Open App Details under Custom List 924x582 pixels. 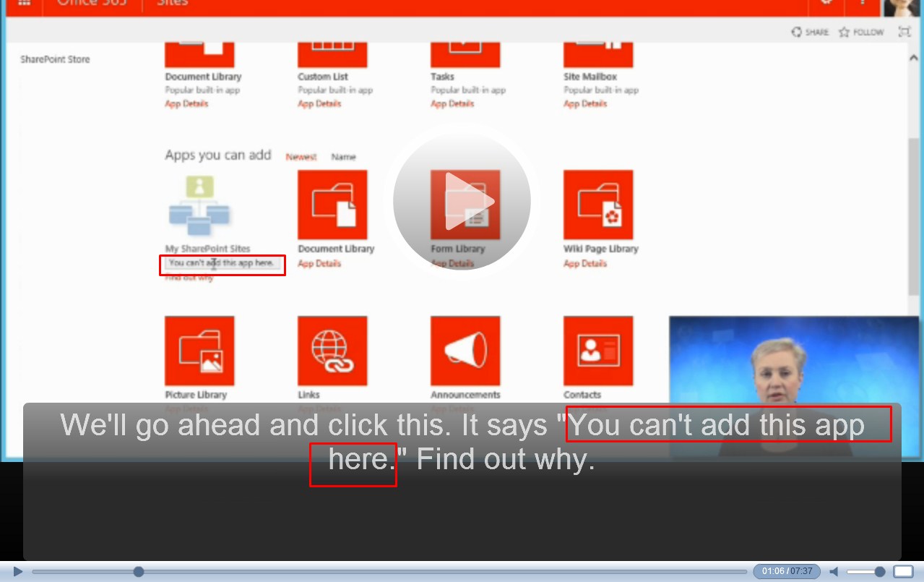pyautogui.click(x=319, y=104)
